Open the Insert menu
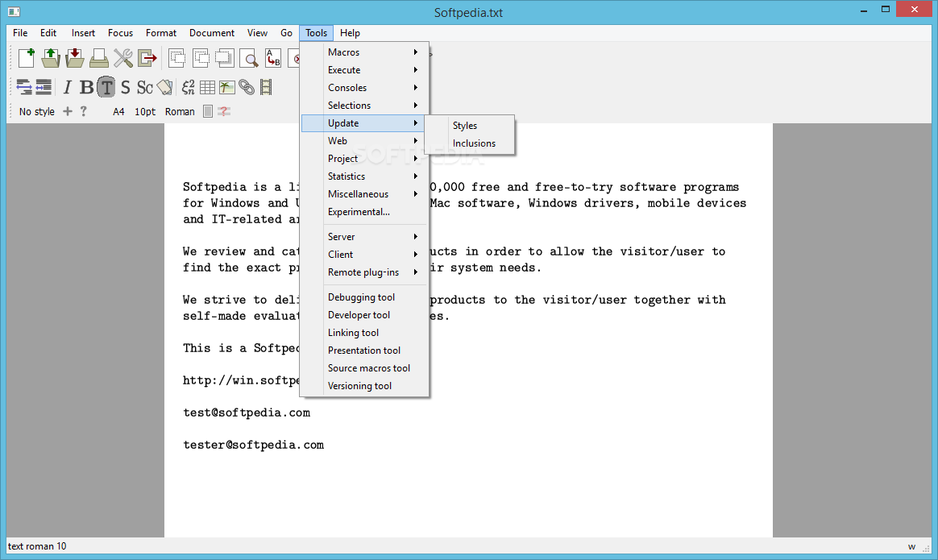The height and width of the screenshot is (560, 938). 83,33
